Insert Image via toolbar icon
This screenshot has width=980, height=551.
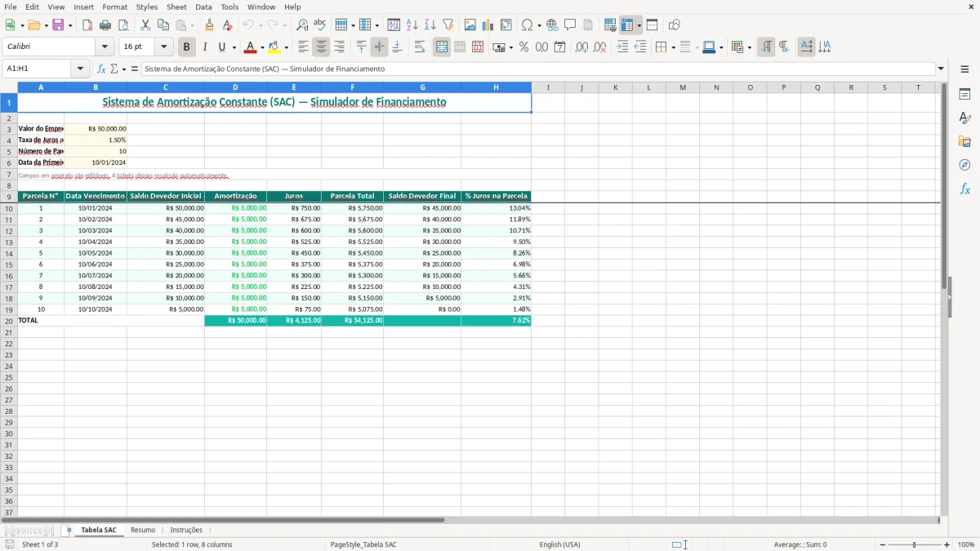[x=470, y=25]
